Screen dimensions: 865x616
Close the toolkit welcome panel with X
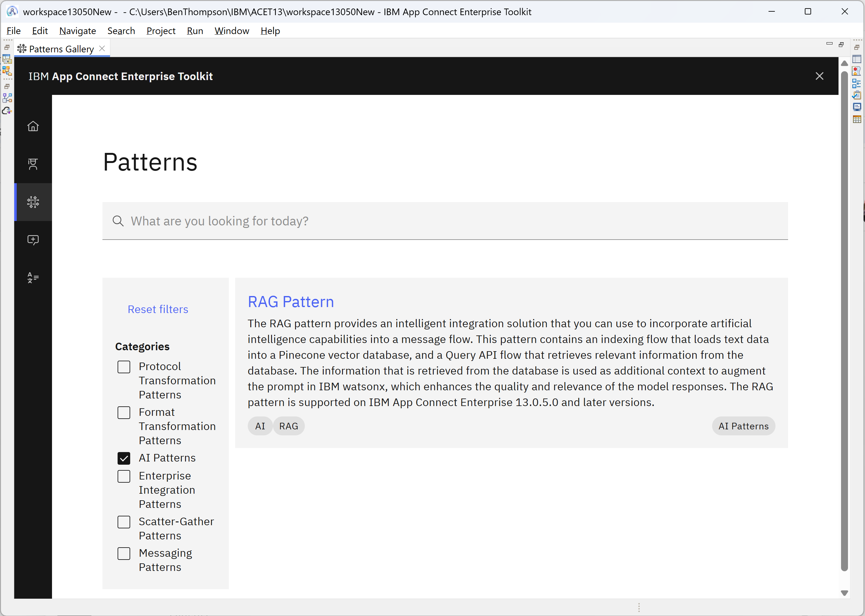819,76
